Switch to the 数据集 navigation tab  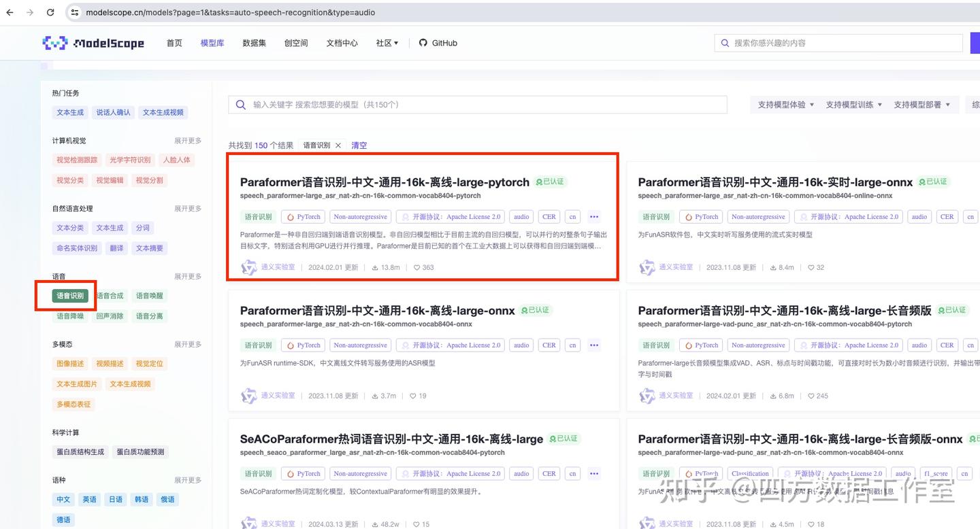254,42
